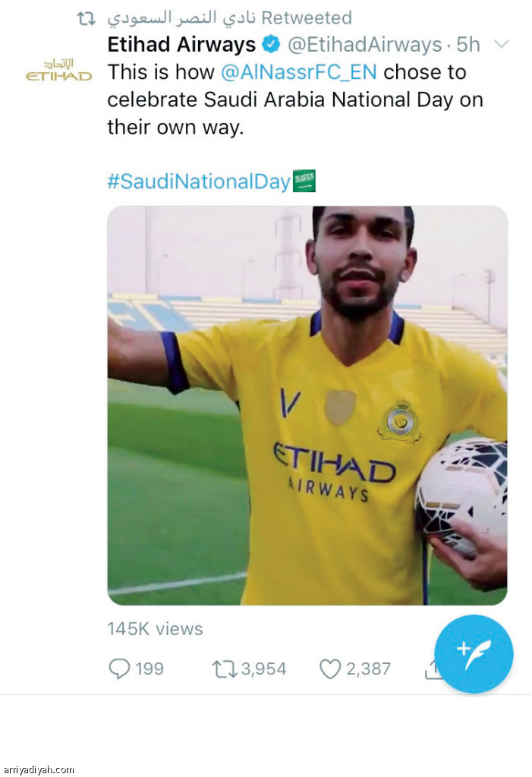
Task: Like the tweet with the heart icon
Action: click(330, 668)
